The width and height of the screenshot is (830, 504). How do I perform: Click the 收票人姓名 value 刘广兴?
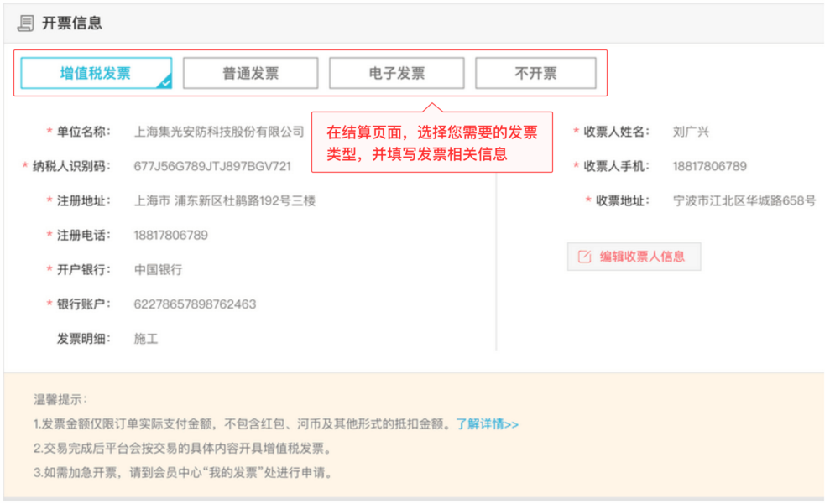point(691,132)
